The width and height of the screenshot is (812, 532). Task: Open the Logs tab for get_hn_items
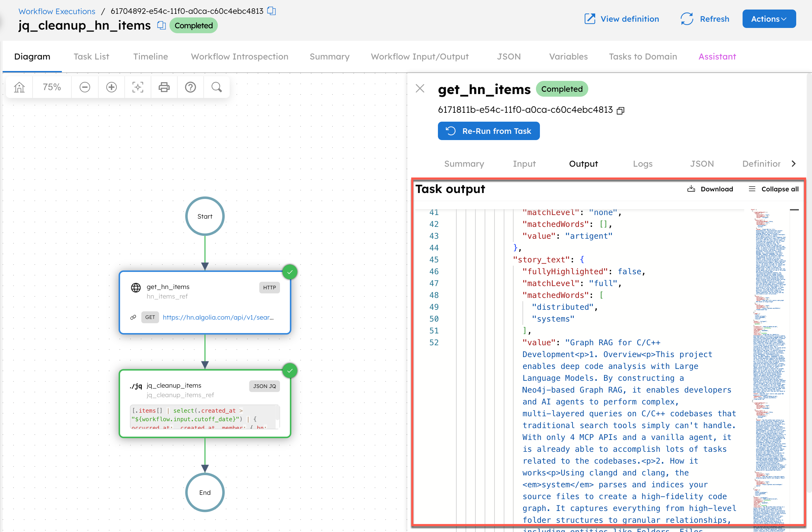(x=643, y=164)
